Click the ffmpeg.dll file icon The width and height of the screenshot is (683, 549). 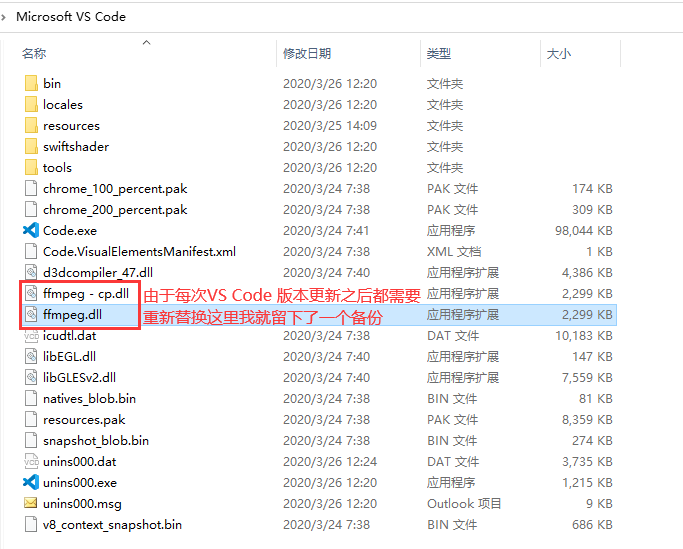tap(31, 315)
